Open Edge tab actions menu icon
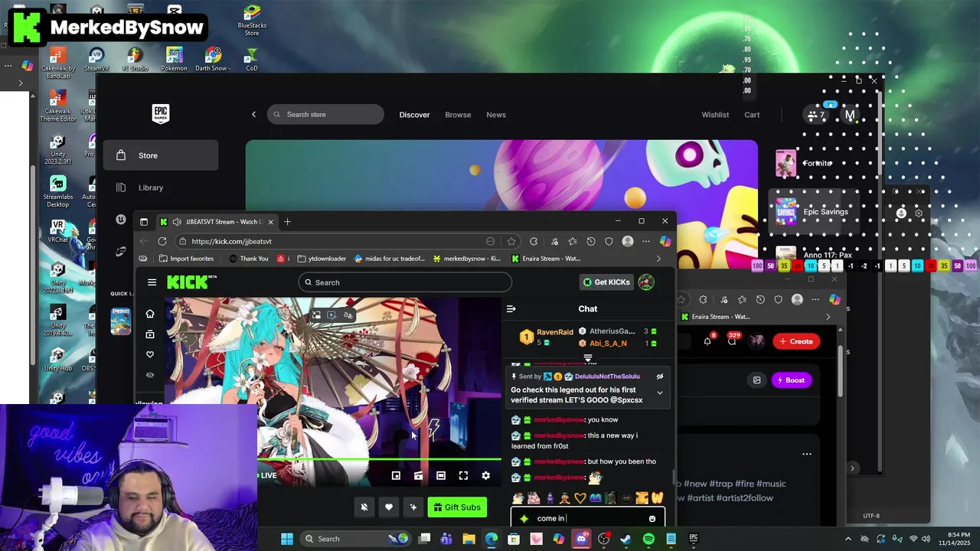This screenshot has width=980, height=551. click(143, 222)
